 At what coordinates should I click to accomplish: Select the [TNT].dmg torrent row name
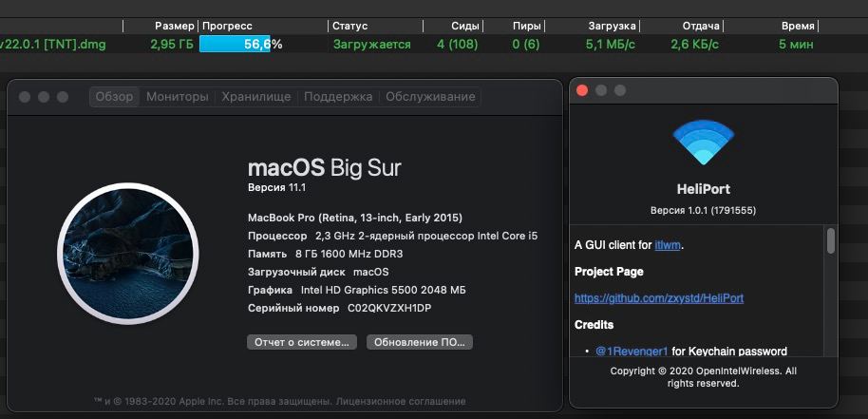pos(52,45)
